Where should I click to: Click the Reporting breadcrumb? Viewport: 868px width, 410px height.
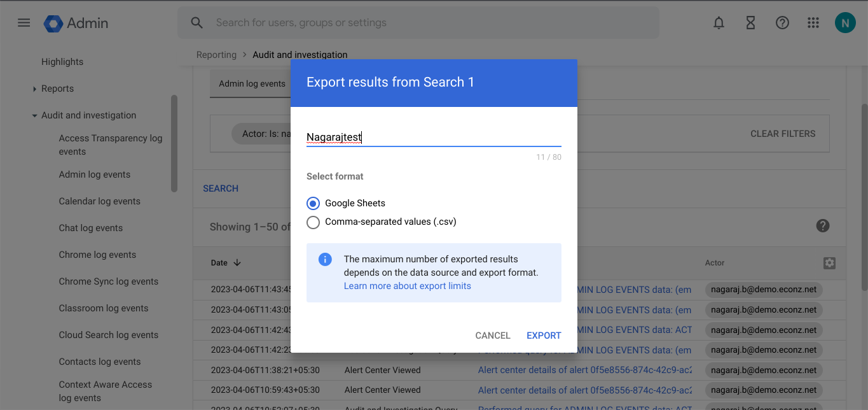[x=216, y=55]
